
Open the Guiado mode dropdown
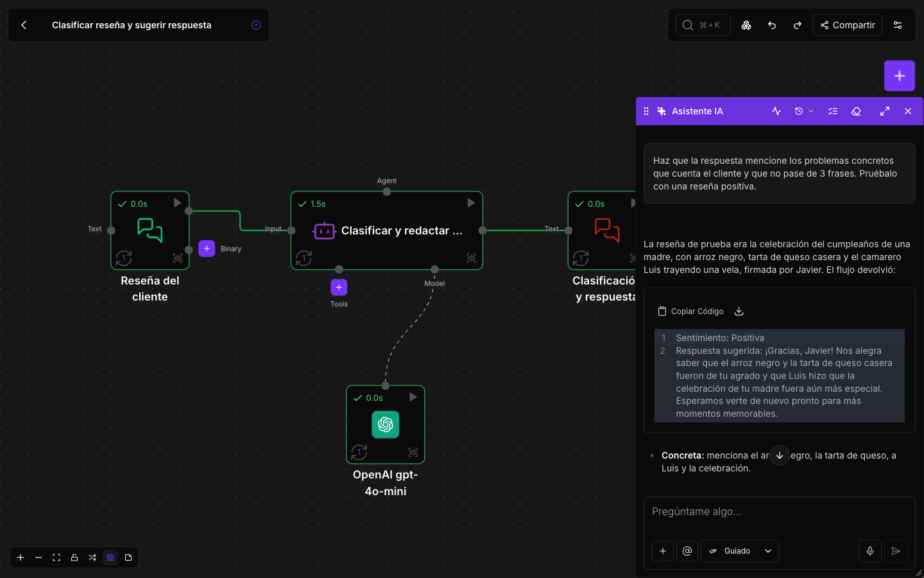pyautogui.click(x=740, y=551)
